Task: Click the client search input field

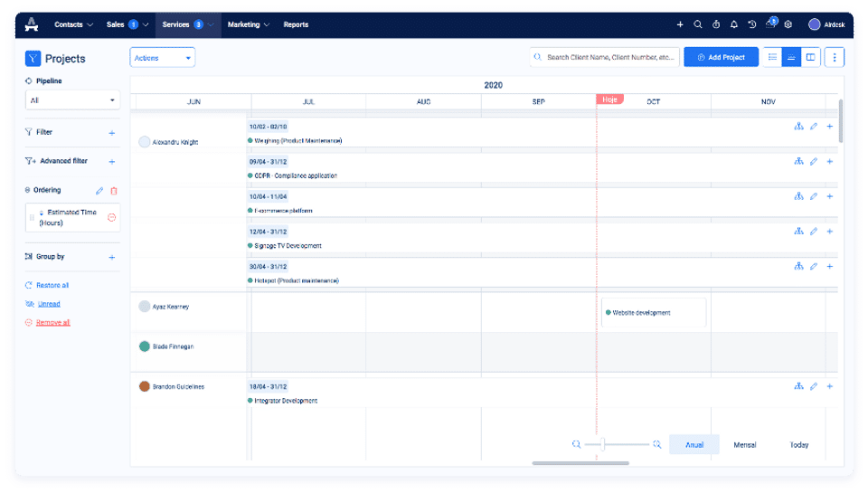Action: click(605, 57)
